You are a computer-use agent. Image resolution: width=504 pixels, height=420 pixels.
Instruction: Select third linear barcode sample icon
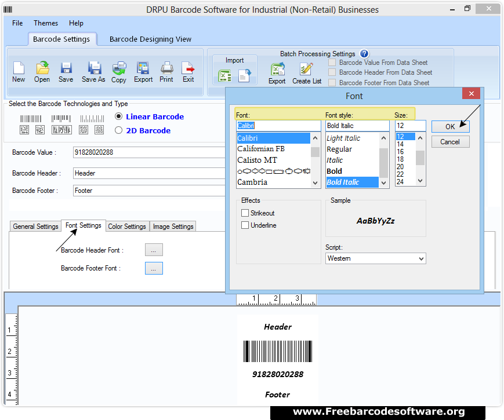click(x=92, y=119)
